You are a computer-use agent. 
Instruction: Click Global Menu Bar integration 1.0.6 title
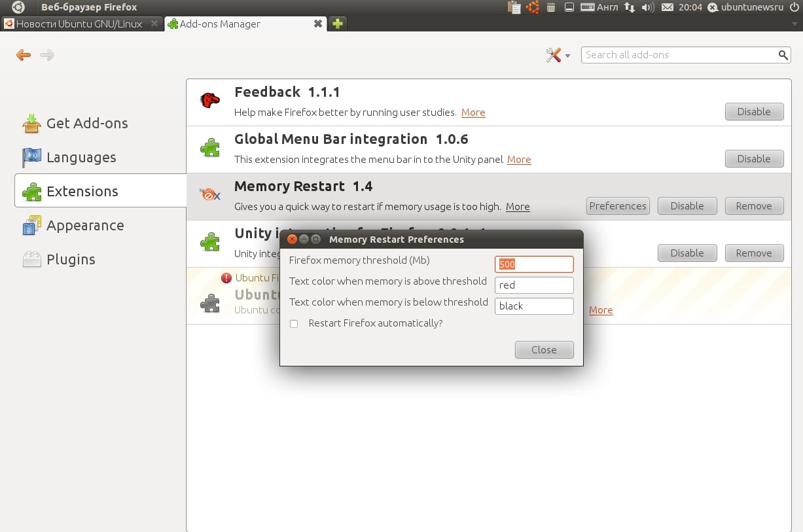(x=351, y=139)
